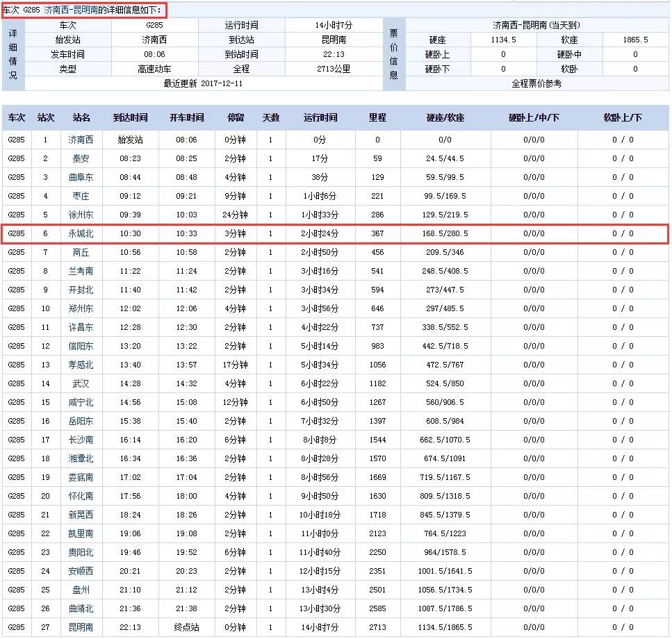This screenshot has width=672, height=639.
Task: Click the 硬座/软座 column header
Action: [445, 118]
